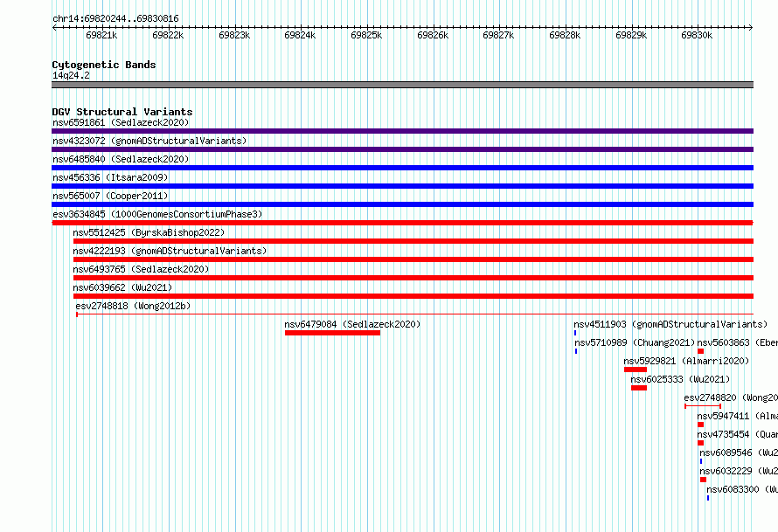Open nsv4323072 (gnomADStructuralVariants) label
The width and height of the screenshot is (778, 532).
click(x=149, y=141)
